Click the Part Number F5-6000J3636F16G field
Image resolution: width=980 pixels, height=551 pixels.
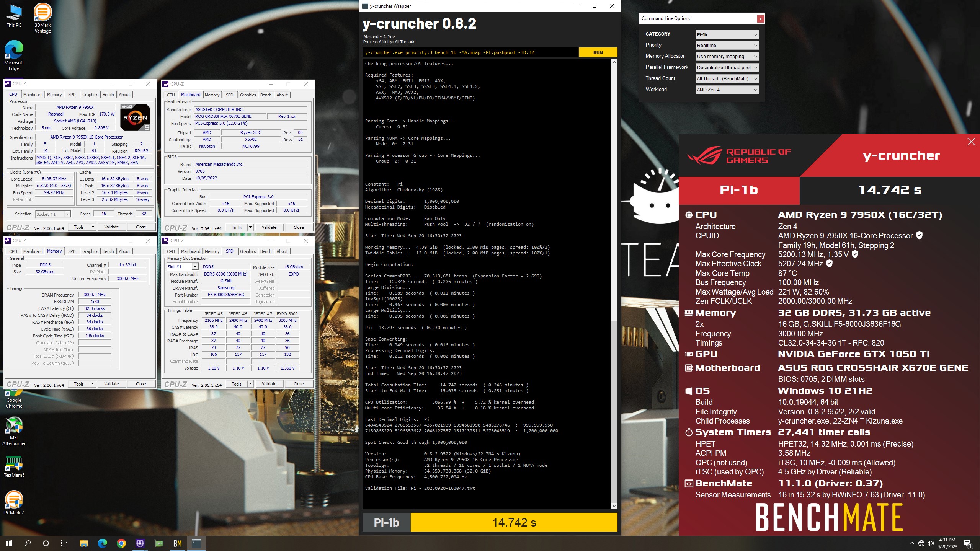(225, 295)
